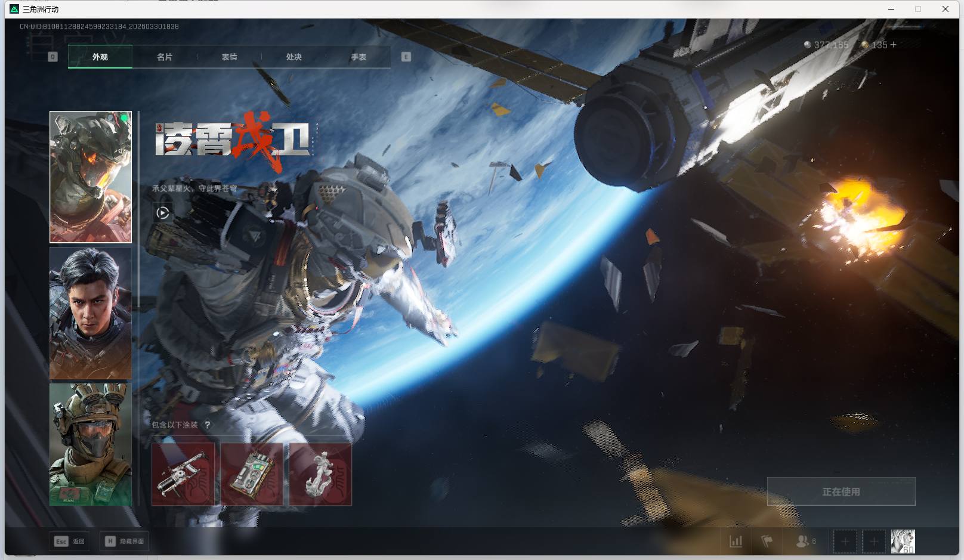Screen dimensions: 964x560
Task: Open the statistics bar chart icon
Action: coord(736,542)
